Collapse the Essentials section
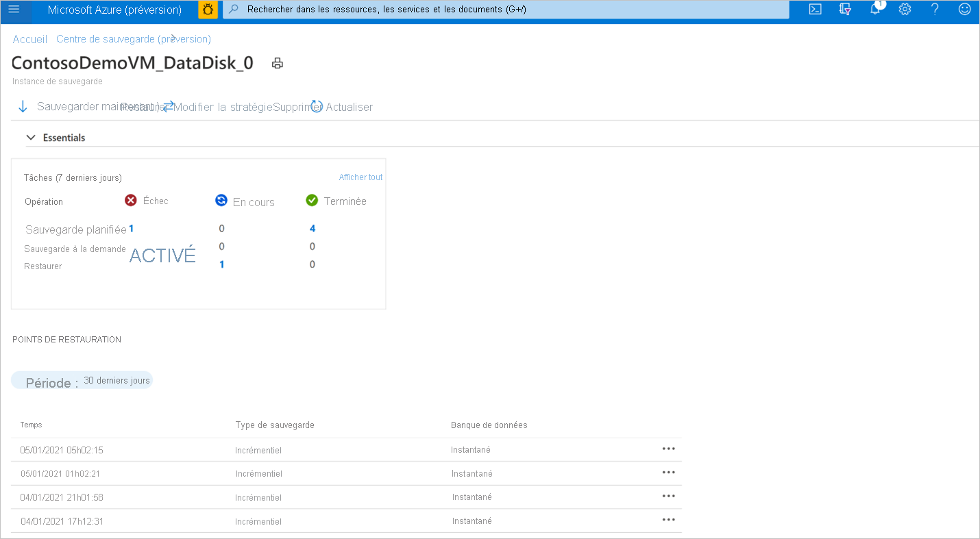 click(31, 138)
